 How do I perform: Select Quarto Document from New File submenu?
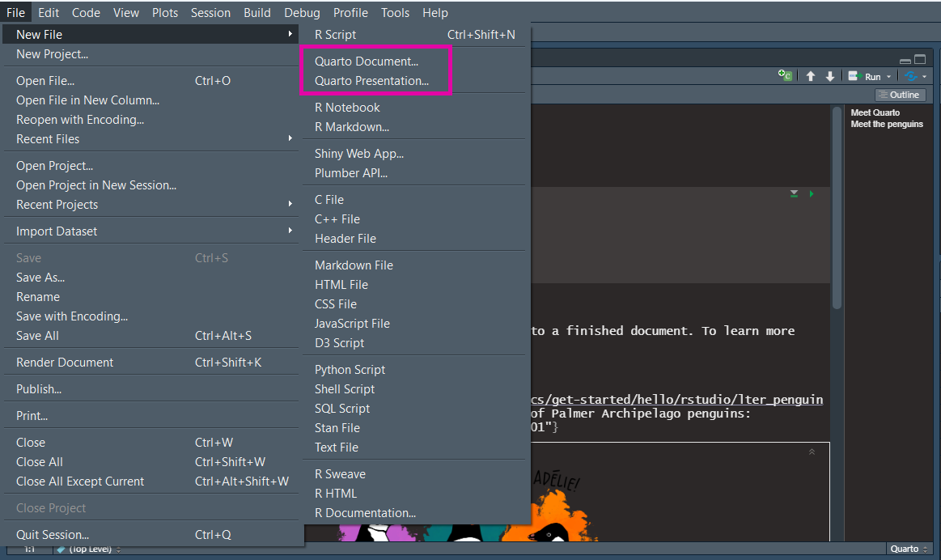tap(367, 62)
